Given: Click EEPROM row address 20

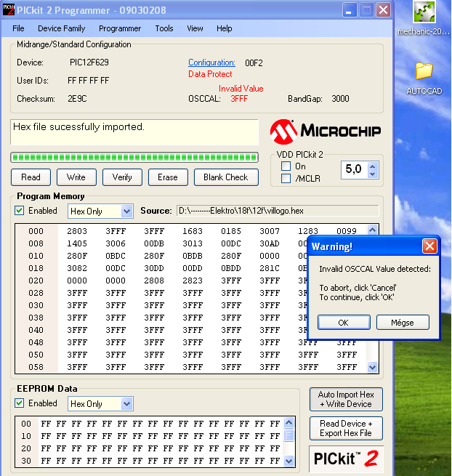Looking at the screenshot, I should pyautogui.click(x=26, y=448).
